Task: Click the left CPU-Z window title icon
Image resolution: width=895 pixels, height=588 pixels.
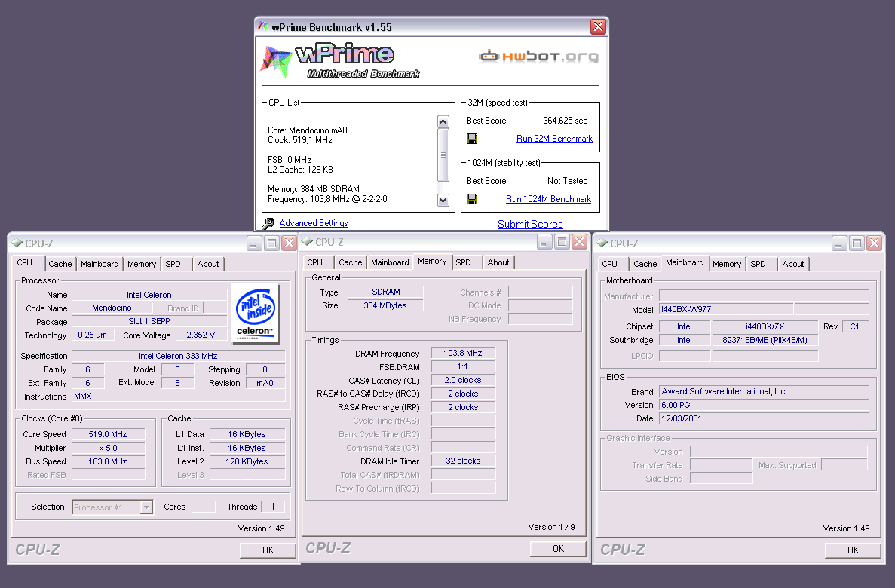Action: click(17, 243)
